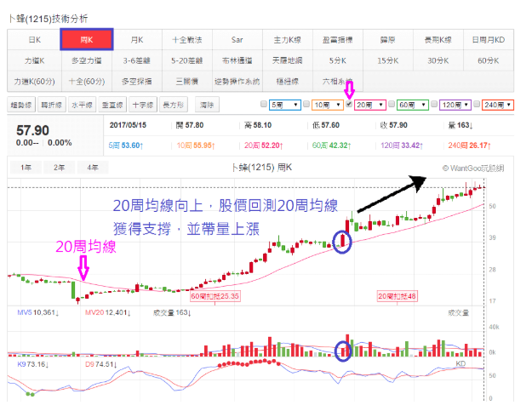Click the 57.90 current price
Image resolution: width=532 pixels, height=411 pixels.
(x=32, y=130)
